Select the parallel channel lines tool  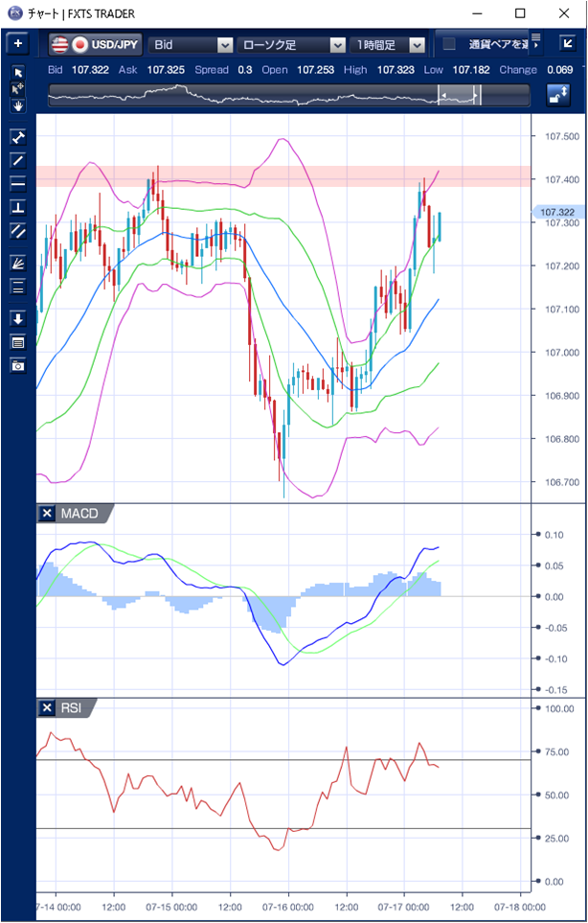tap(18, 230)
